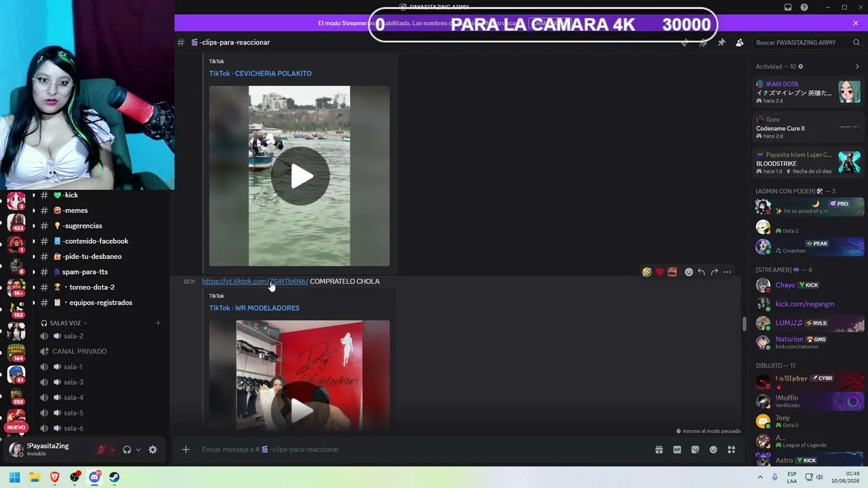Play the CEVICHERIA POLAKITO video
The height and width of the screenshot is (488, 868).
coord(300,176)
